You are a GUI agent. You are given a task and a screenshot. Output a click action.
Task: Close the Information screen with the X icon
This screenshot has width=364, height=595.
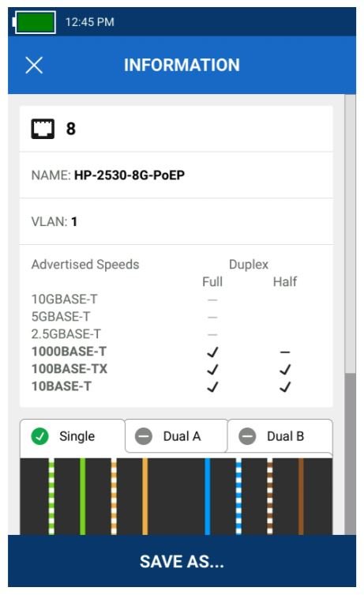click(34, 65)
